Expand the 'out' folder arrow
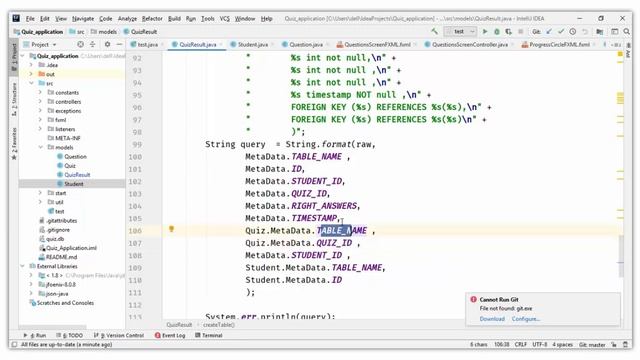This screenshot has width=640, height=360. pos(31,74)
